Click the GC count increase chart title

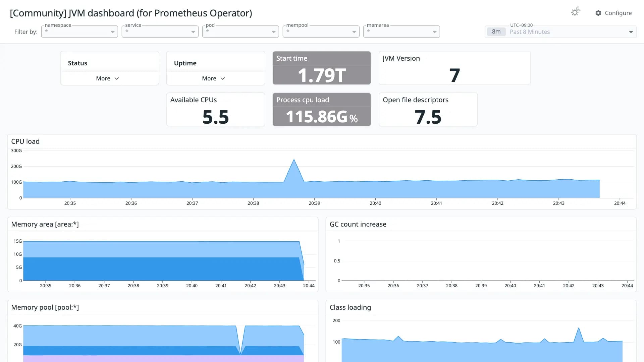coord(358,224)
